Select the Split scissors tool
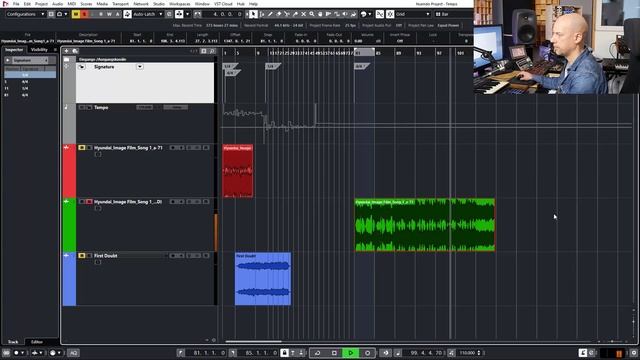Image resolution: width=640 pixels, height=360 pixels. point(287,14)
